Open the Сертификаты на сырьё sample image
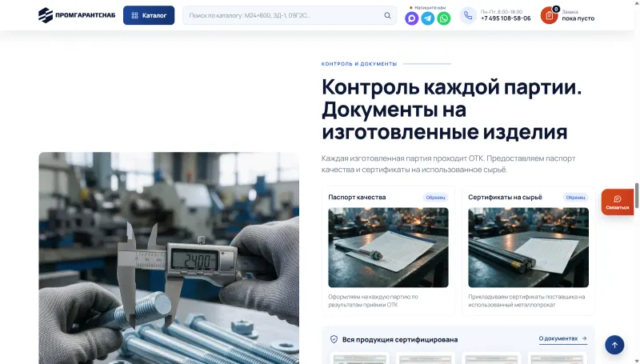Screen dimensions: 640x364 [528, 247]
